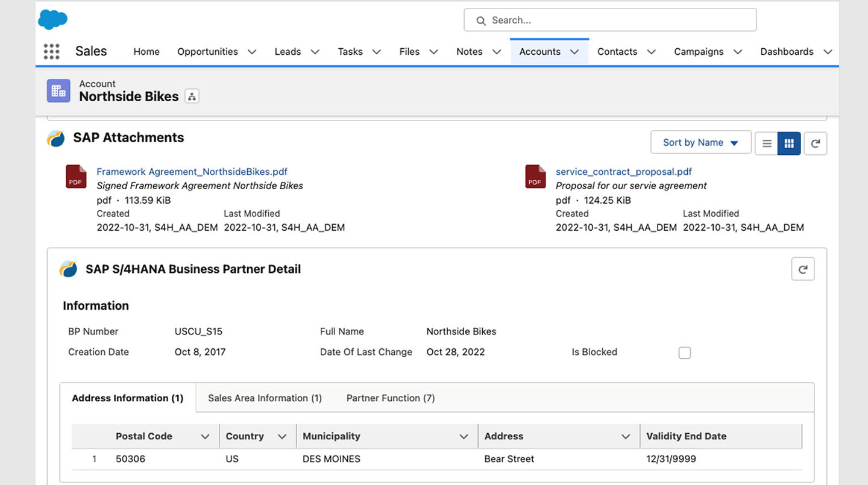The height and width of the screenshot is (485, 868).
Task: Click the Salesforce cloud logo
Action: pos(52,19)
